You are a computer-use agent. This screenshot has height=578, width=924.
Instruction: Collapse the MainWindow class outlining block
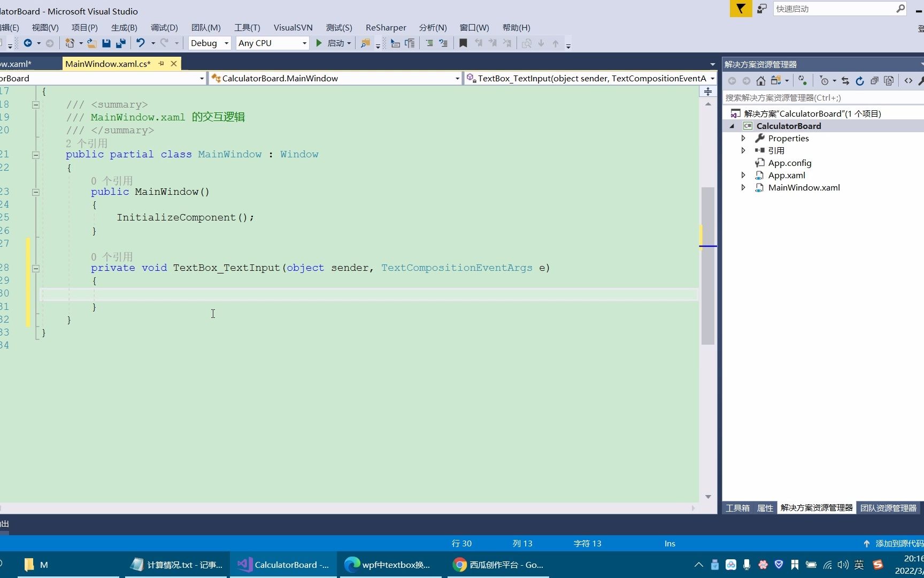tap(36, 155)
